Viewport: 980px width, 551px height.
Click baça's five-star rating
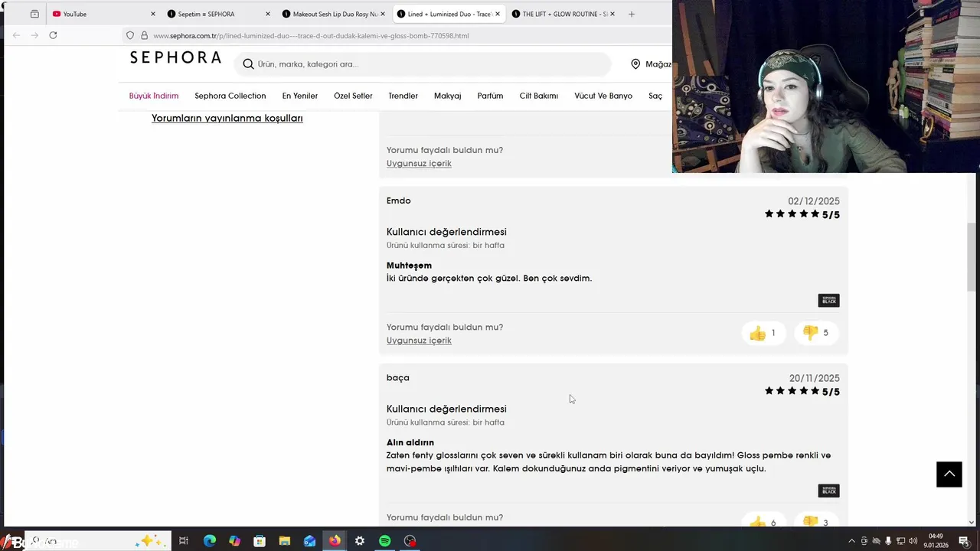pos(802,391)
